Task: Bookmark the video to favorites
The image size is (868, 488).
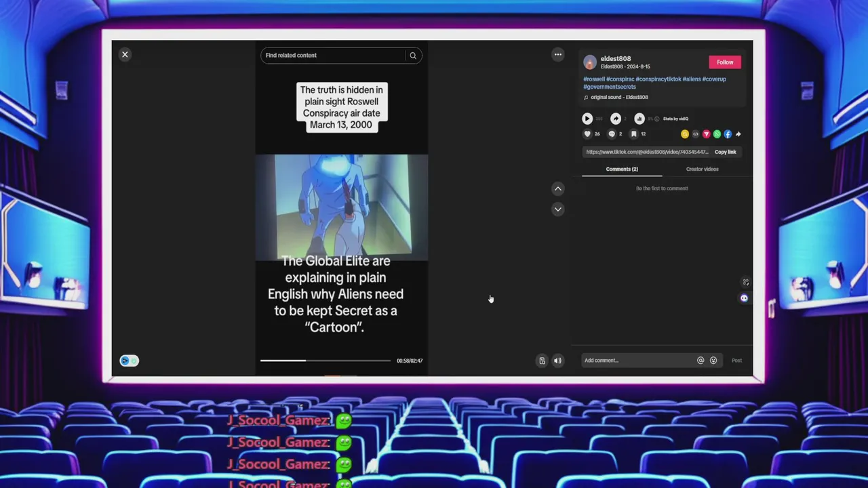Action: coord(634,134)
